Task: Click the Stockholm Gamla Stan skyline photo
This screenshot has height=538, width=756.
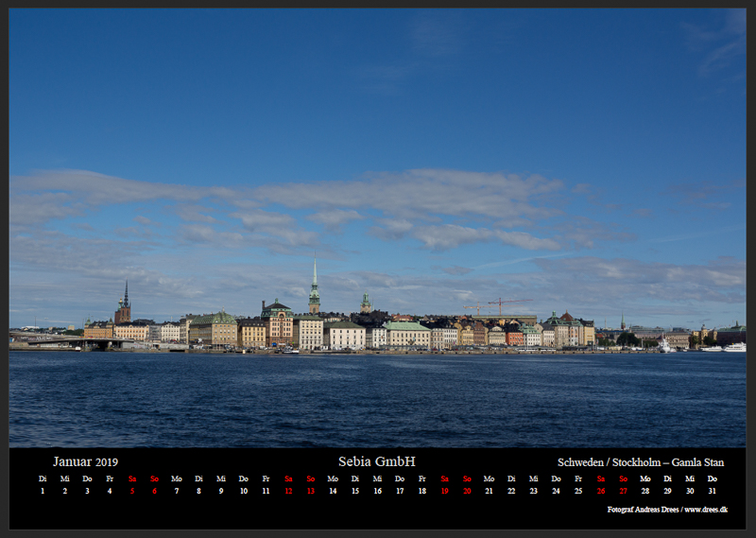Action: pos(377,228)
